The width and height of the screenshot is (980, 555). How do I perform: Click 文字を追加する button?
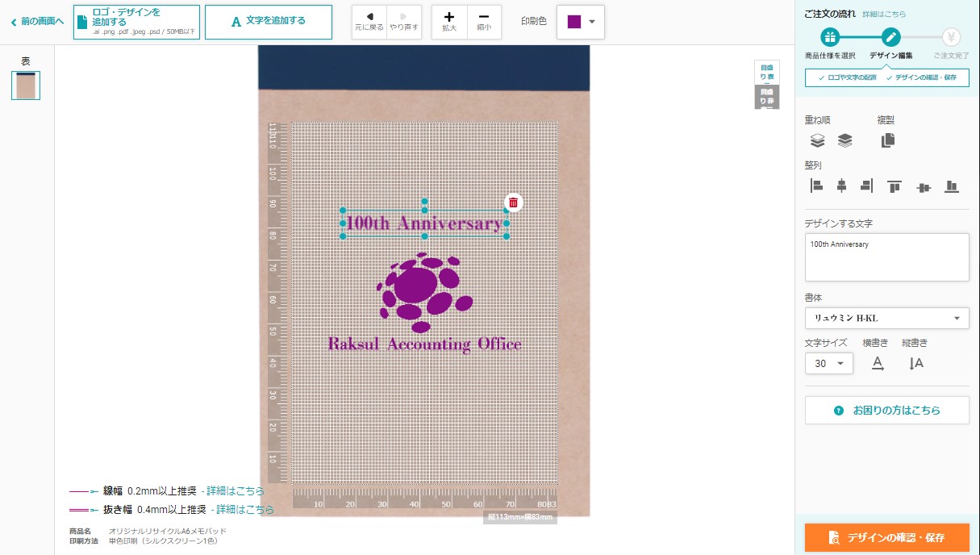point(269,22)
